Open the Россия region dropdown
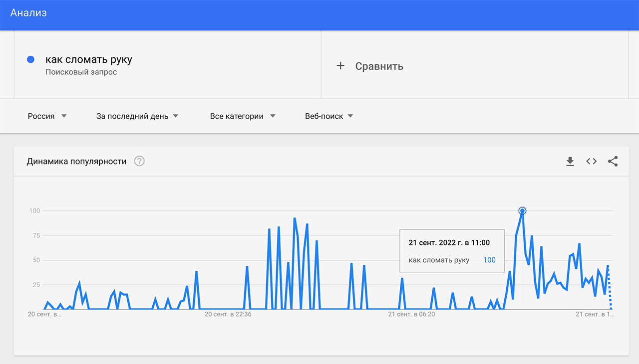Image resolution: width=639 pixels, height=364 pixels. point(47,116)
